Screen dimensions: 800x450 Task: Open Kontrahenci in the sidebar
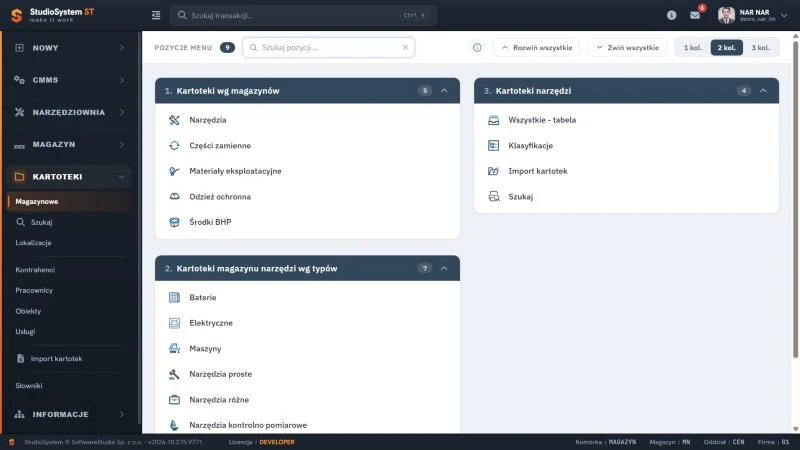[35, 270]
